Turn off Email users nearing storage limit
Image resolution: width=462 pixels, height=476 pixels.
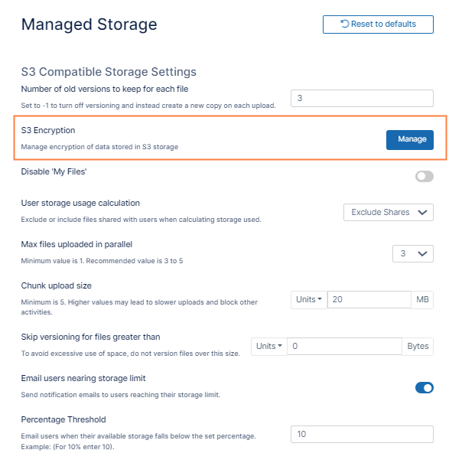[424, 387]
